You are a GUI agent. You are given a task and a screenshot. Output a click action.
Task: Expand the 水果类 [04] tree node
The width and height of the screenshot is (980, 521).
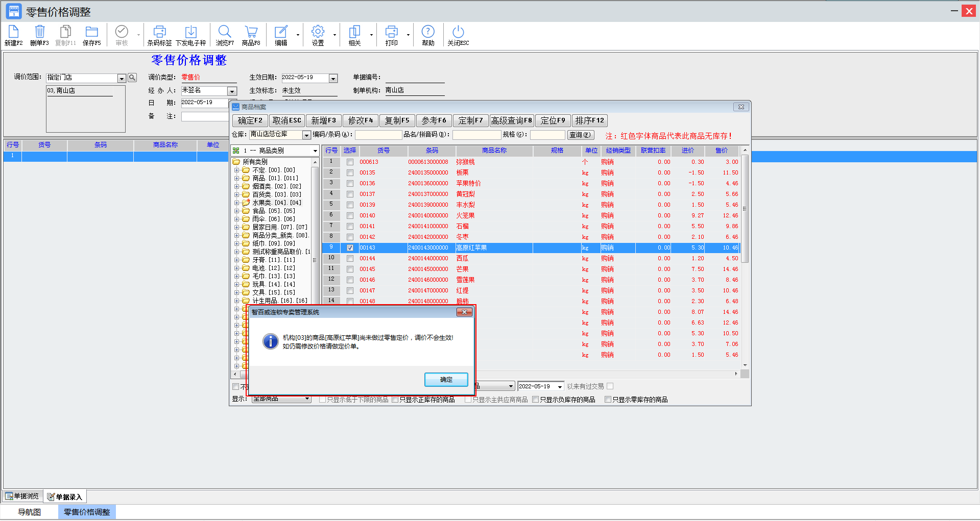[x=236, y=203]
